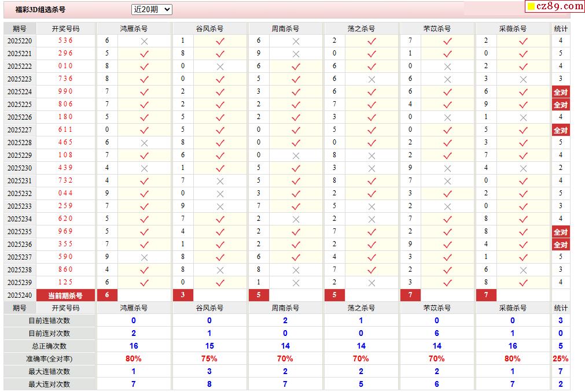
Task: Click 全对 badge in row 2025235
Action: point(561,232)
